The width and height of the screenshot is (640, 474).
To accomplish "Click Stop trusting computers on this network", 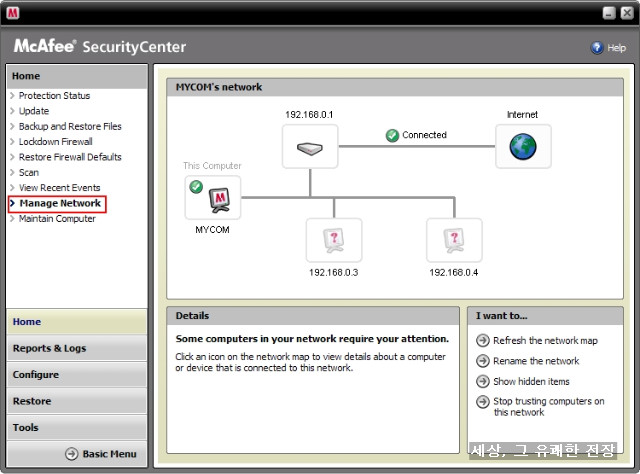I will pos(549,407).
